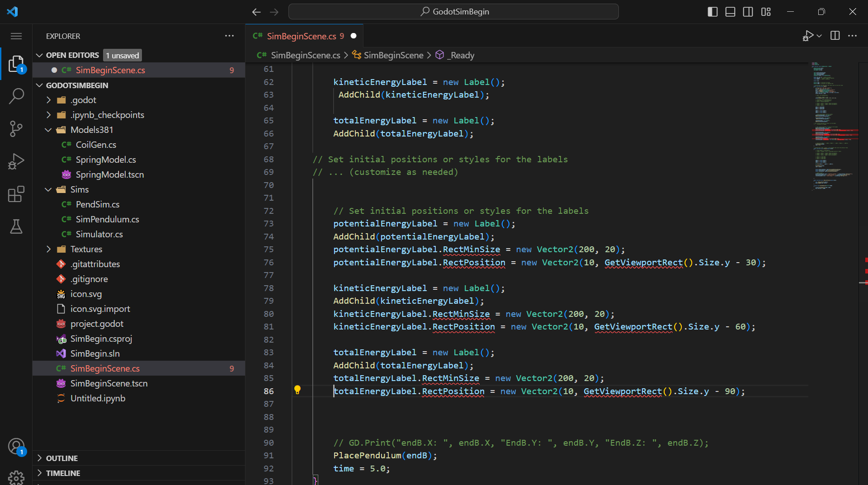
Task: Click the lightbulb quick fix on line 86
Action: [298, 390]
